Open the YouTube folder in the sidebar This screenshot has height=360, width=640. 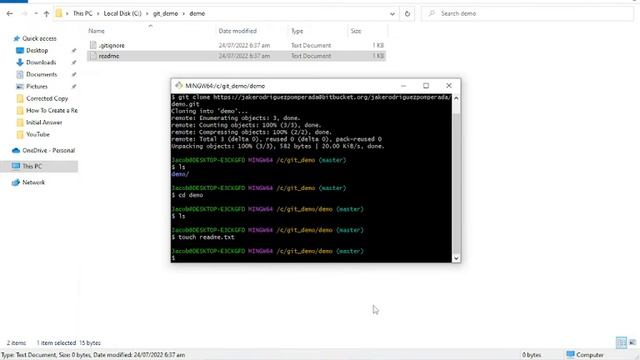pos(38,134)
